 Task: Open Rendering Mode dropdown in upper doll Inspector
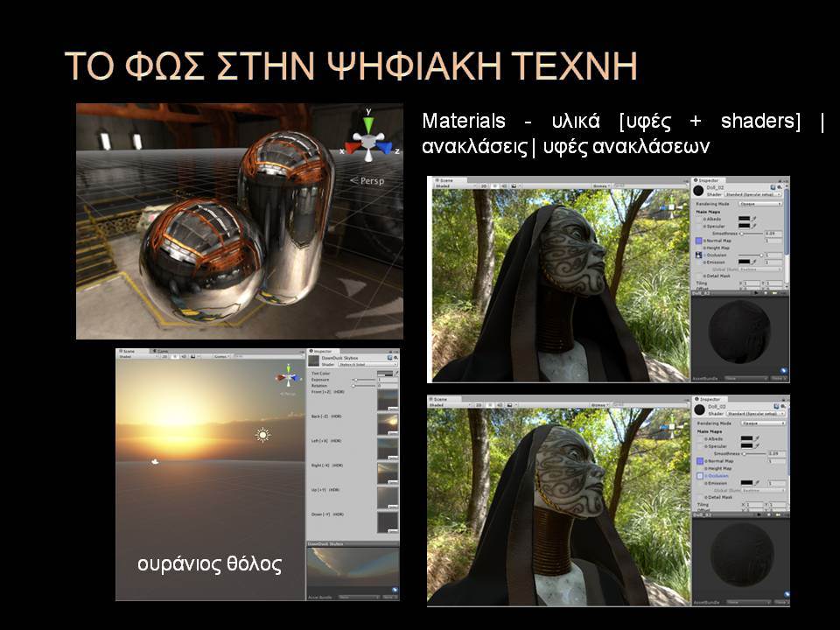point(760,204)
